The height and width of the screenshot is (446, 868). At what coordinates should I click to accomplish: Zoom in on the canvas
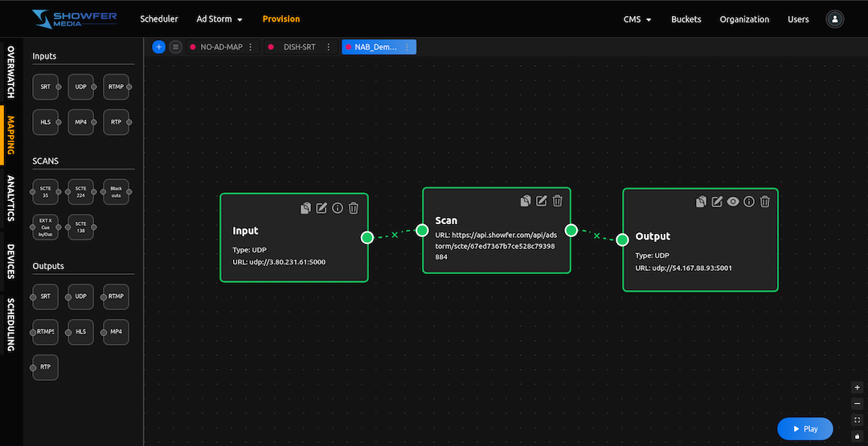coord(858,387)
